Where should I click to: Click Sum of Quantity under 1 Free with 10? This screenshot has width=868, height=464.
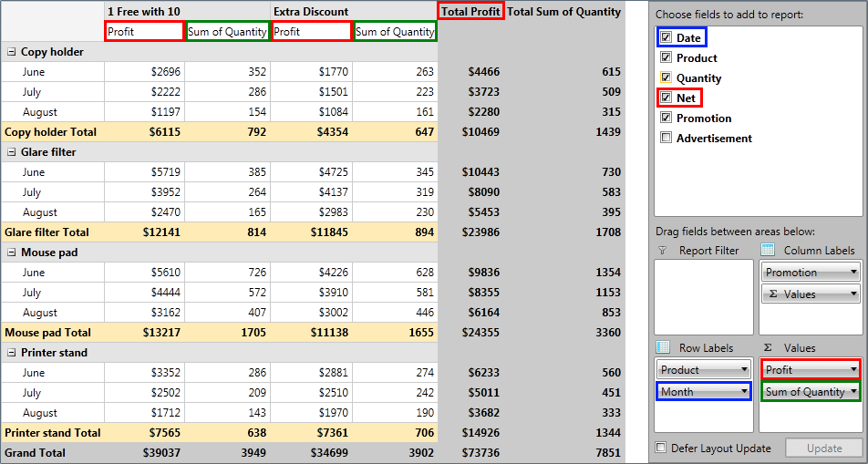coord(228,32)
